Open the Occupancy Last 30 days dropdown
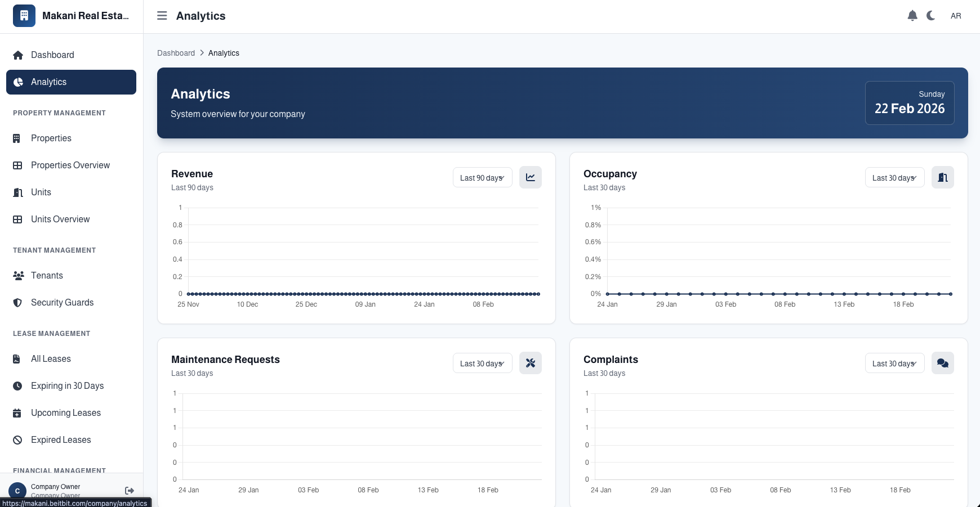The image size is (980, 507). click(895, 177)
